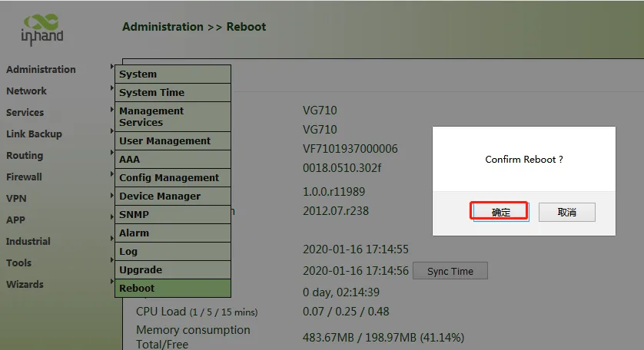644x350 pixels.
Task: Click the Sync Time button
Action: [x=450, y=271]
